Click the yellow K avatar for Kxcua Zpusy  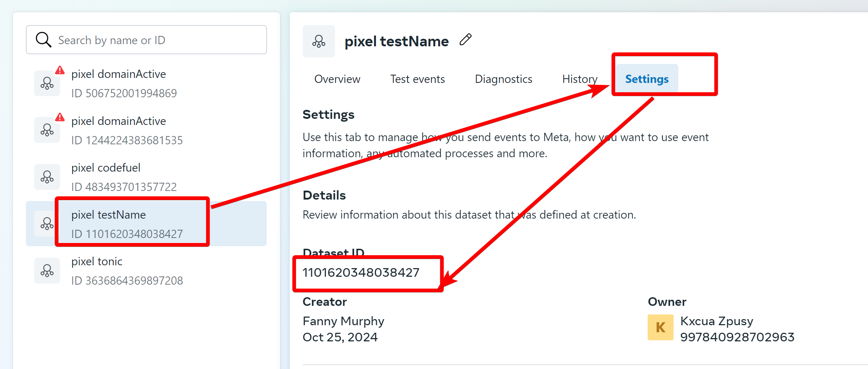click(x=661, y=327)
